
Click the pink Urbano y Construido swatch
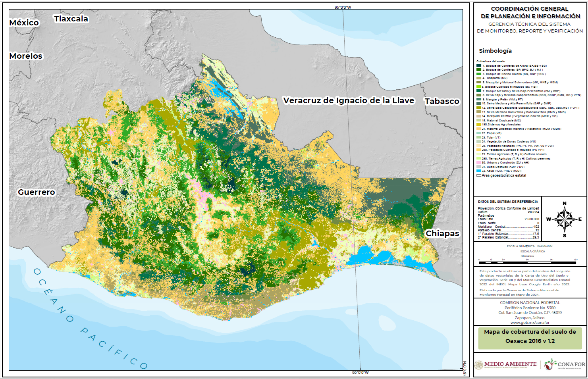[x=479, y=163]
